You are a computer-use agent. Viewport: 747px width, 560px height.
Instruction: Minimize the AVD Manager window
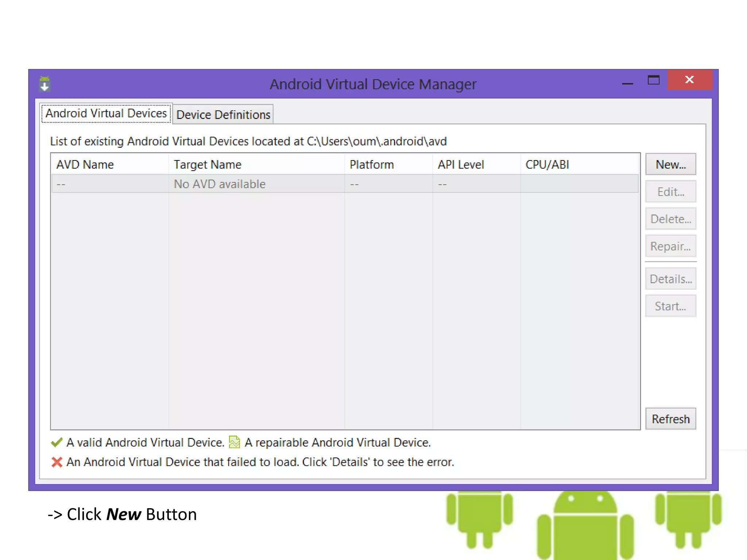tap(627, 83)
